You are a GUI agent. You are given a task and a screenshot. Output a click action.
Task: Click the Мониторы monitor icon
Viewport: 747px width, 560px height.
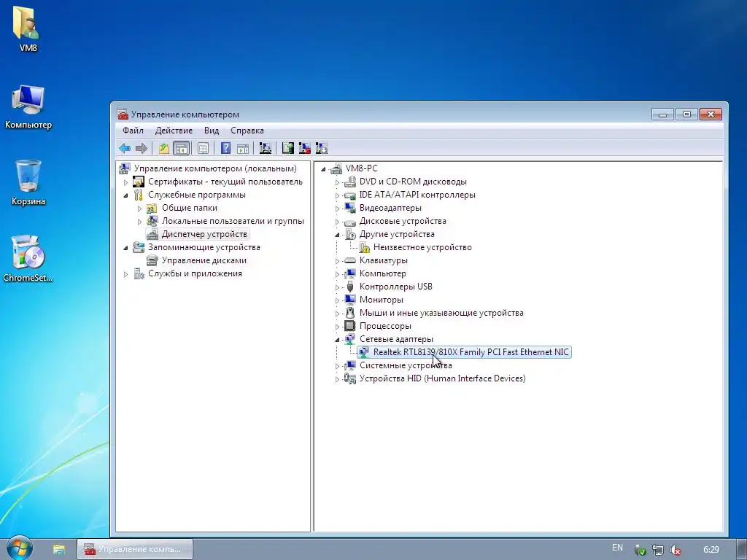(x=349, y=300)
